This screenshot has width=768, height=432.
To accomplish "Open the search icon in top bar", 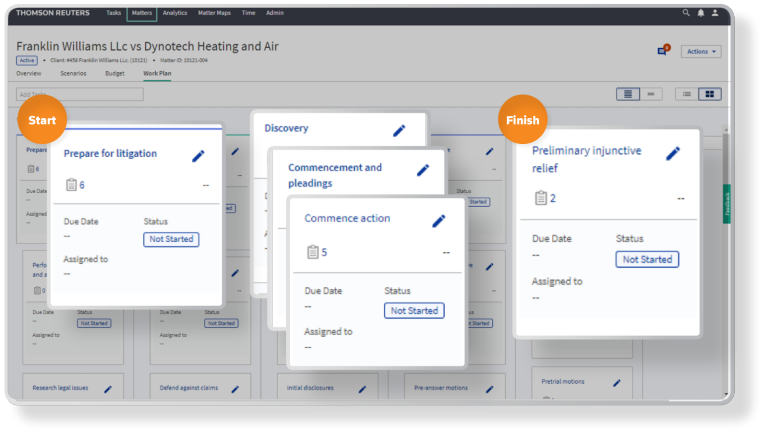I will 686,13.
